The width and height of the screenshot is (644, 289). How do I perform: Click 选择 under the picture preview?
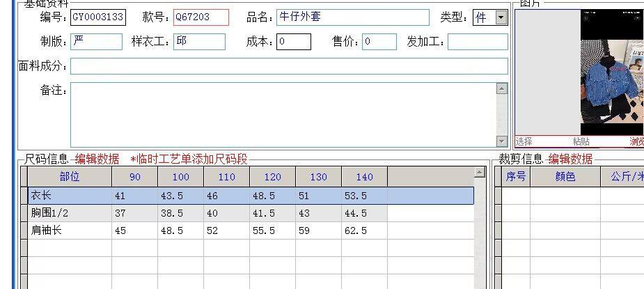tap(524, 141)
